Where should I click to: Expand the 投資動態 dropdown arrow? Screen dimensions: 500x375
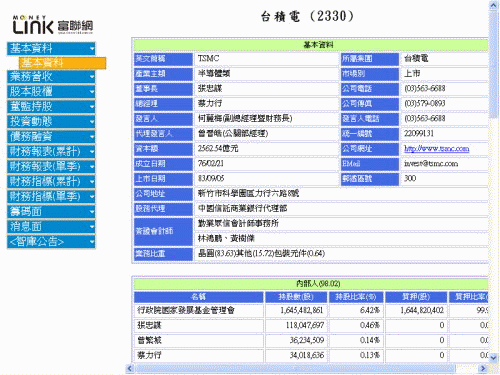click(x=92, y=122)
